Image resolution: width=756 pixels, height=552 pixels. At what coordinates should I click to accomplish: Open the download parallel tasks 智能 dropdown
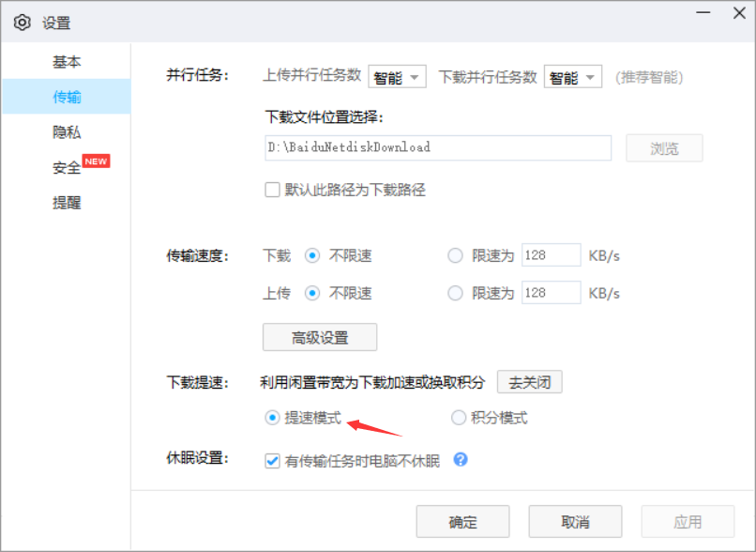572,77
